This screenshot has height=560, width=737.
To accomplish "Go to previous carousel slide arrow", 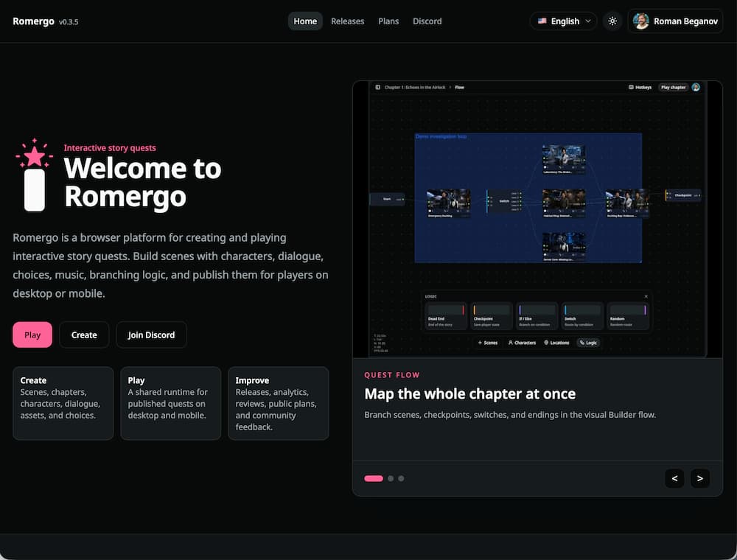I will (674, 478).
